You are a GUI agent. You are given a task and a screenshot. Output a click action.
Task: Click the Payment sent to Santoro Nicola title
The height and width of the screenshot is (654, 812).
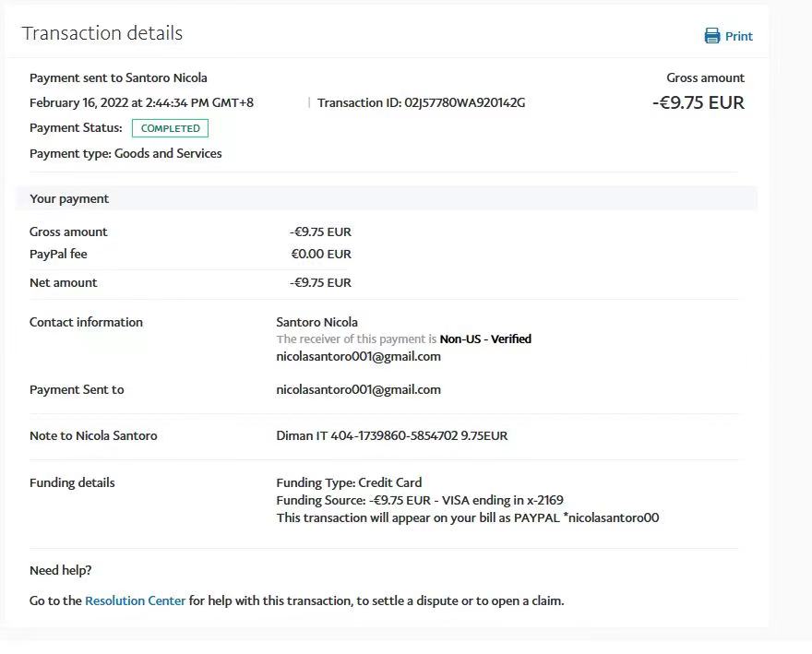[x=118, y=78]
